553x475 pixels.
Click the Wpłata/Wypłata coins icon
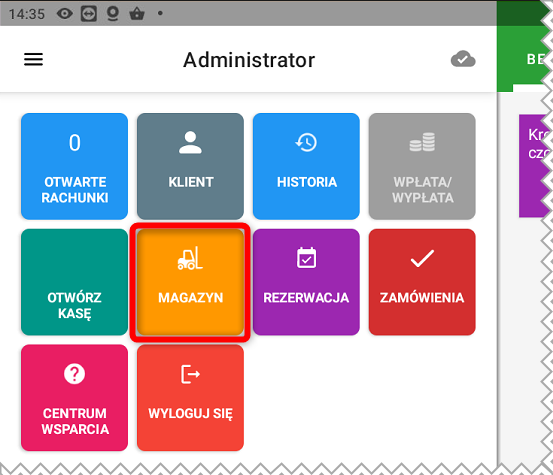pyautogui.click(x=422, y=142)
